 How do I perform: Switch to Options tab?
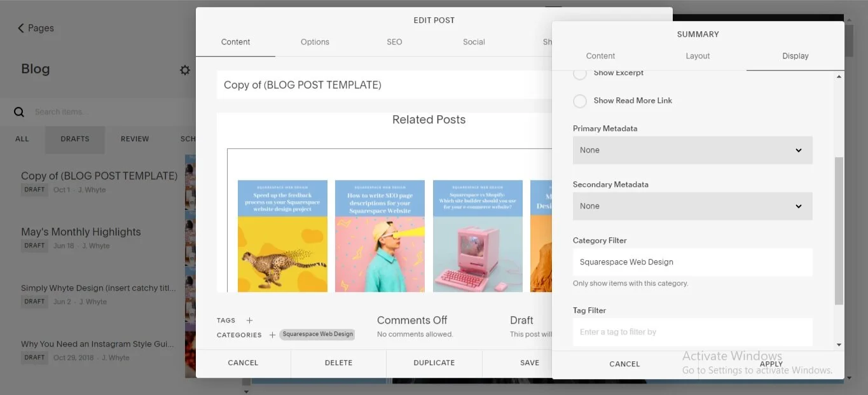click(x=315, y=42)
